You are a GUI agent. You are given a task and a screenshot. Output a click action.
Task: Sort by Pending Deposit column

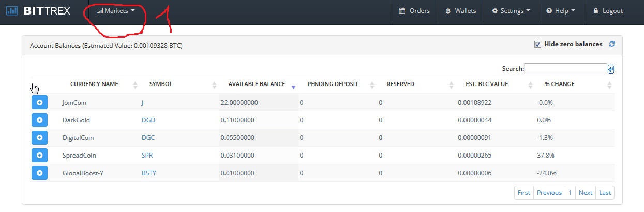[333, 84]
